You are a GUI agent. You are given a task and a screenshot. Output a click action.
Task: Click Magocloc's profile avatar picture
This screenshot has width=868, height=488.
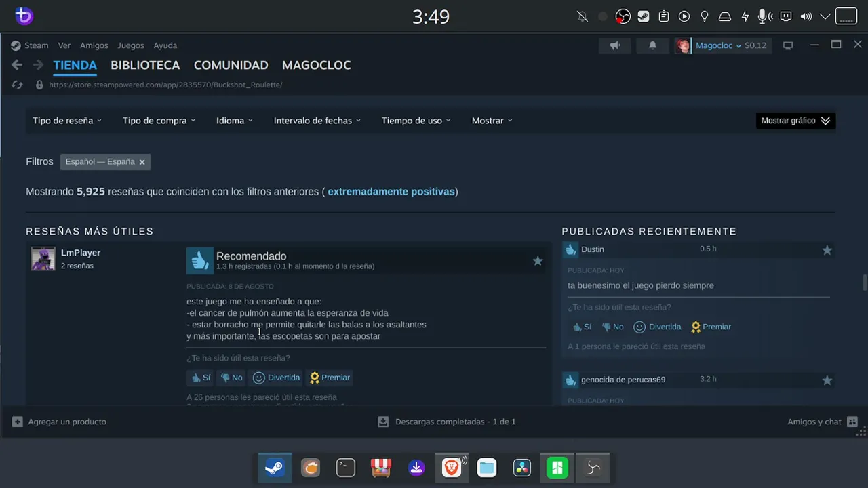[683, 45]
